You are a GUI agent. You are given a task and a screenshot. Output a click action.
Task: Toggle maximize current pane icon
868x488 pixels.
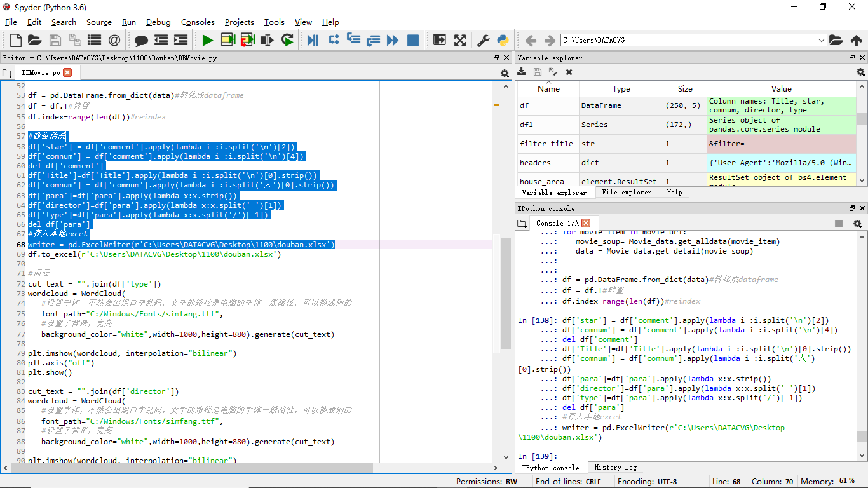tap(440, 40)
